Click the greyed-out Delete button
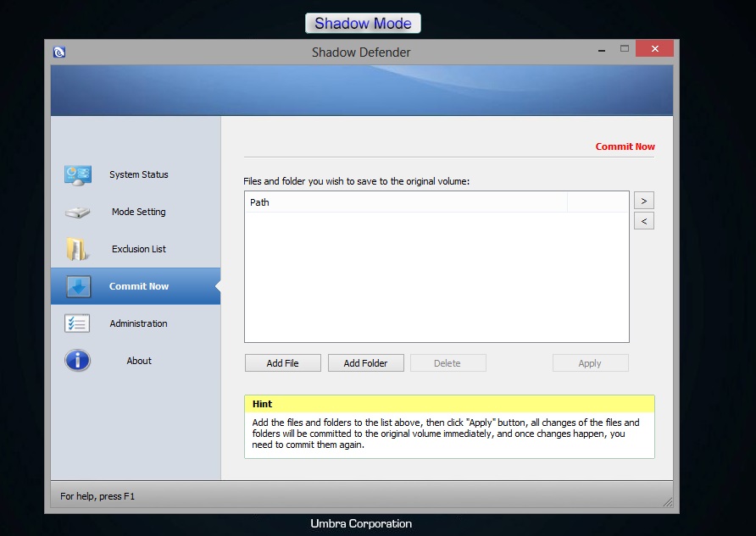Viewport: 756px width, 536px height. click(x=447, y=363)
